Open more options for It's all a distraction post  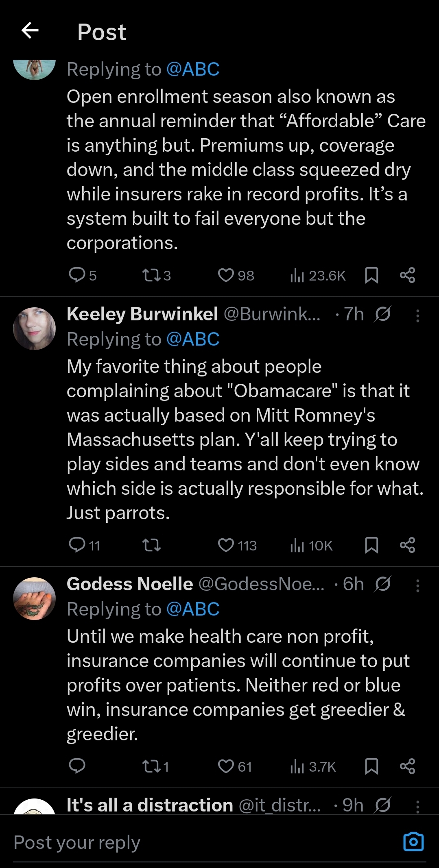[x=417, y=807]
